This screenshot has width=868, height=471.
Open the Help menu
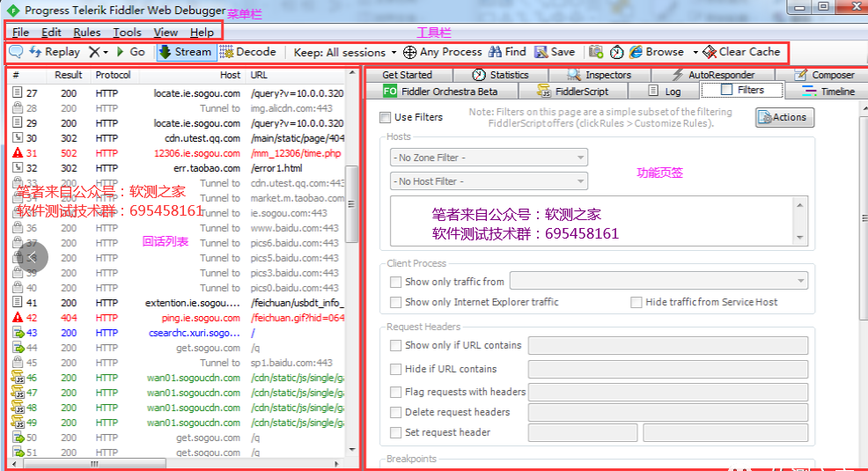tap(202, 32)
